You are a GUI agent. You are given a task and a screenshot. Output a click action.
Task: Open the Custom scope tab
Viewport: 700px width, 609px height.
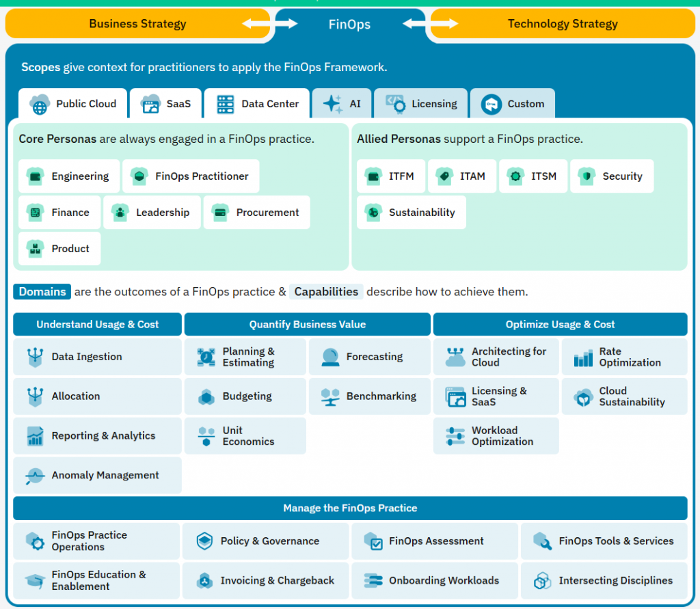coord(513,104)
